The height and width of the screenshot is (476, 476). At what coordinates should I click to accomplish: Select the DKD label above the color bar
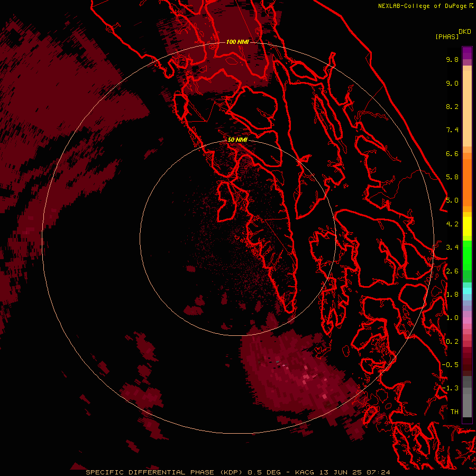(465, 32)
